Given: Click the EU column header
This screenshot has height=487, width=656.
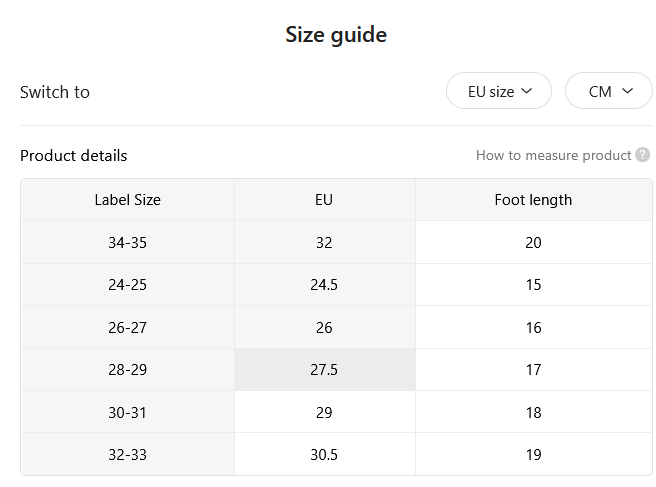Looking at the screenshot, I should 324,200.
